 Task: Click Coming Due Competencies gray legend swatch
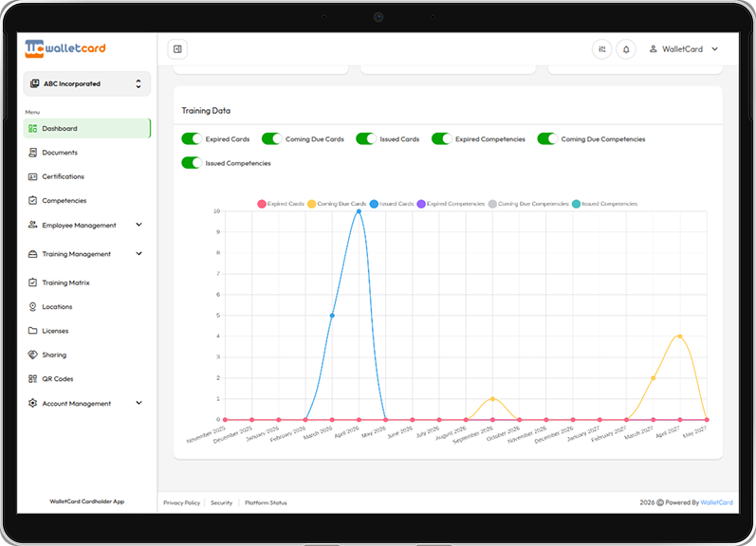492,204
